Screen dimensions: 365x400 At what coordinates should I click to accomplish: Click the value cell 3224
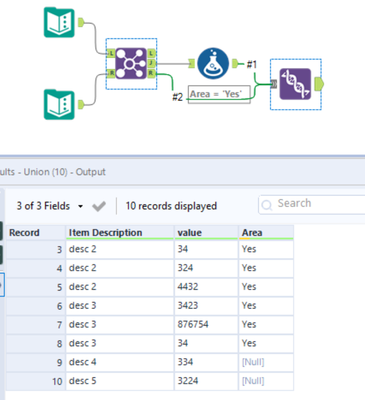click(206, 381)
